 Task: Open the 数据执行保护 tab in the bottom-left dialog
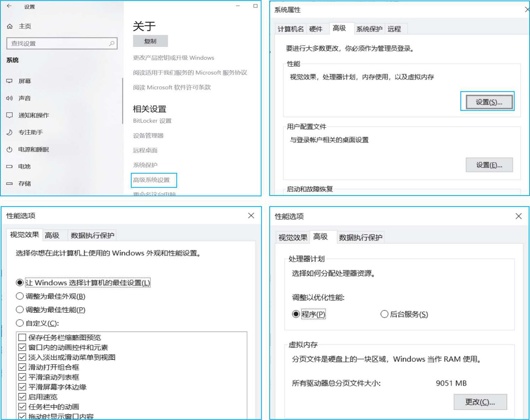(x=92, y=235)
